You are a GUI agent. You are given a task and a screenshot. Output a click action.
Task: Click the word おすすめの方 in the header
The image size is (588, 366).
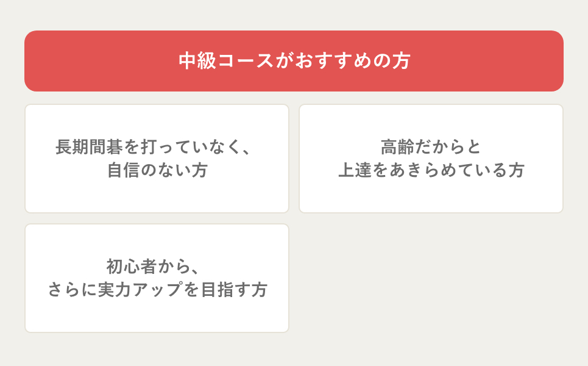(x=353, y=61)
